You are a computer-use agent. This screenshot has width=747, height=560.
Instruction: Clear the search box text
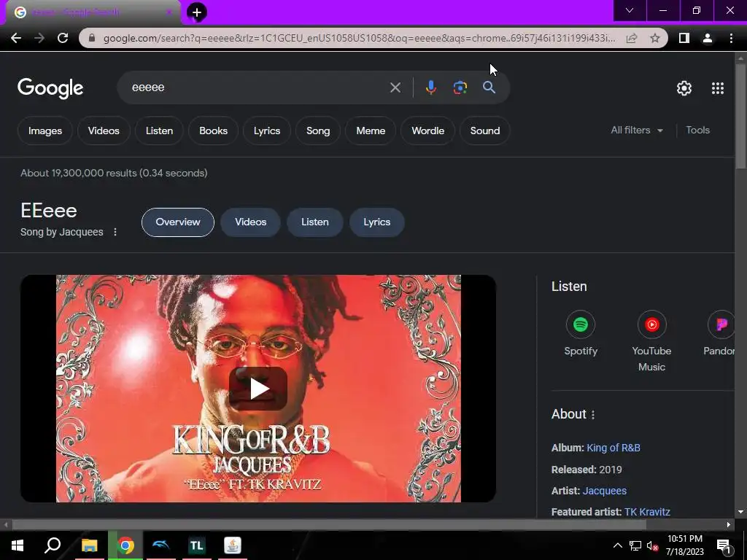[395, 87]
